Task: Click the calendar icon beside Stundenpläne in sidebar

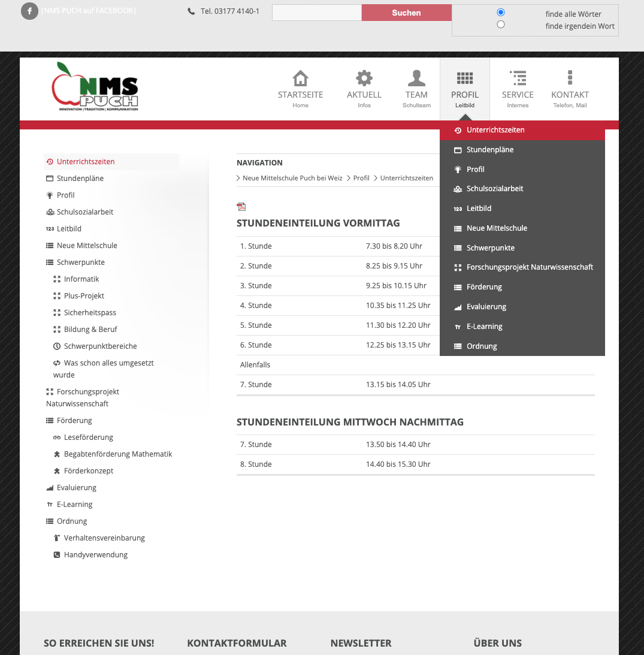Action: coord(50,179)
